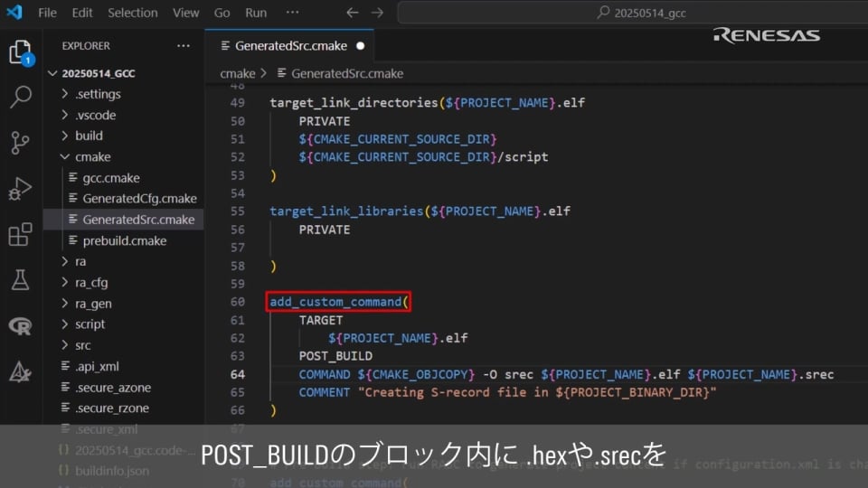Open the Extensions view icon
Viewport: 868px width, 488px height.
click(x=20, y=235)
